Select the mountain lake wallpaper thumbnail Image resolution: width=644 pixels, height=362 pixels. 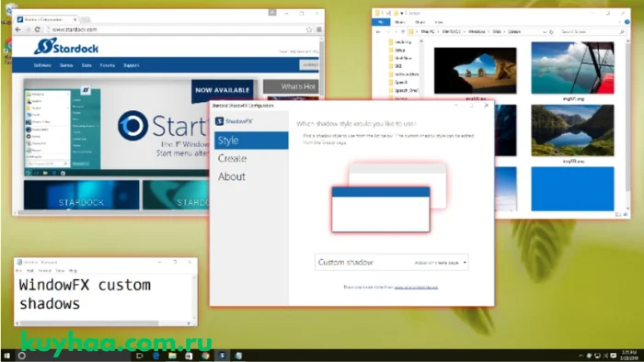(x=572, y=130)
